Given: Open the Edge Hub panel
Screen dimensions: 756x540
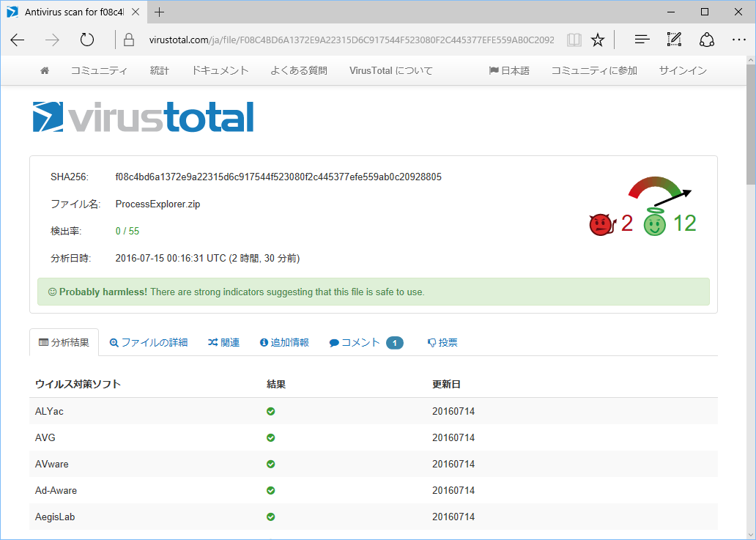Looking at the screenshot, I should point(642,40).
